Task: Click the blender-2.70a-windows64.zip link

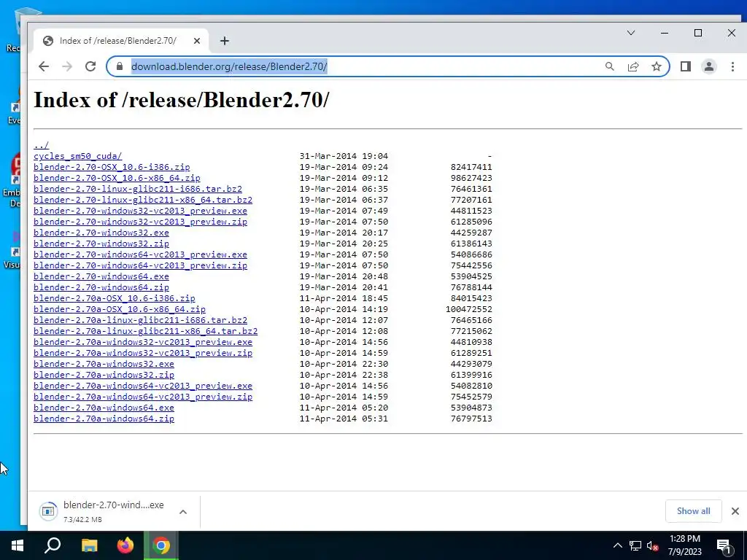Action: point(104,419)
